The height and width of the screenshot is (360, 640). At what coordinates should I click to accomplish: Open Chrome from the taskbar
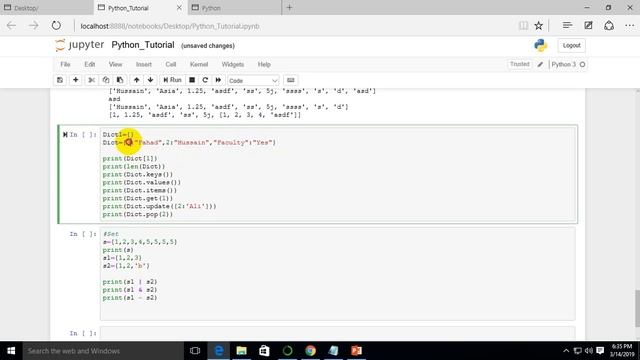[311, 351]
